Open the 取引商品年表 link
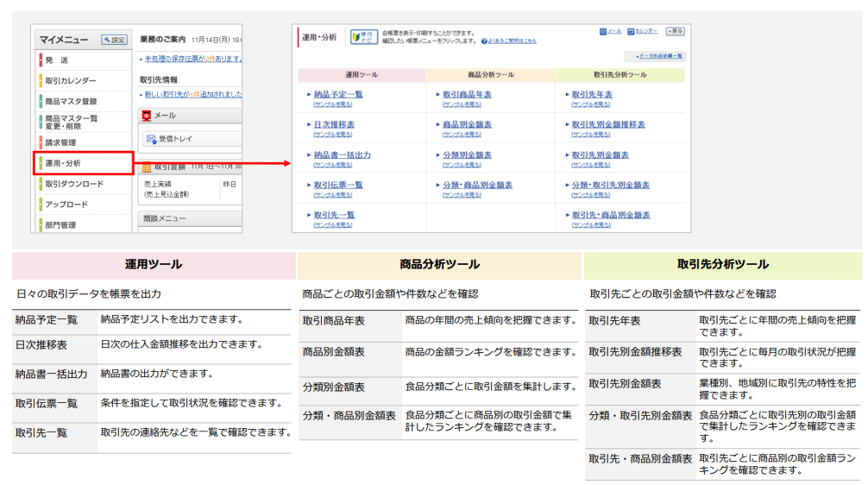Screen dimensions: 868x485 coord(467,94)
